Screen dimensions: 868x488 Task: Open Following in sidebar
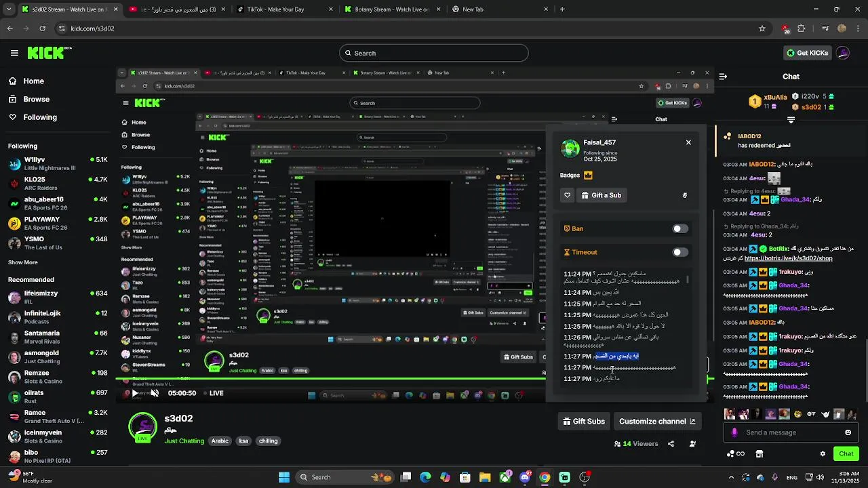[x=33, y=117]
